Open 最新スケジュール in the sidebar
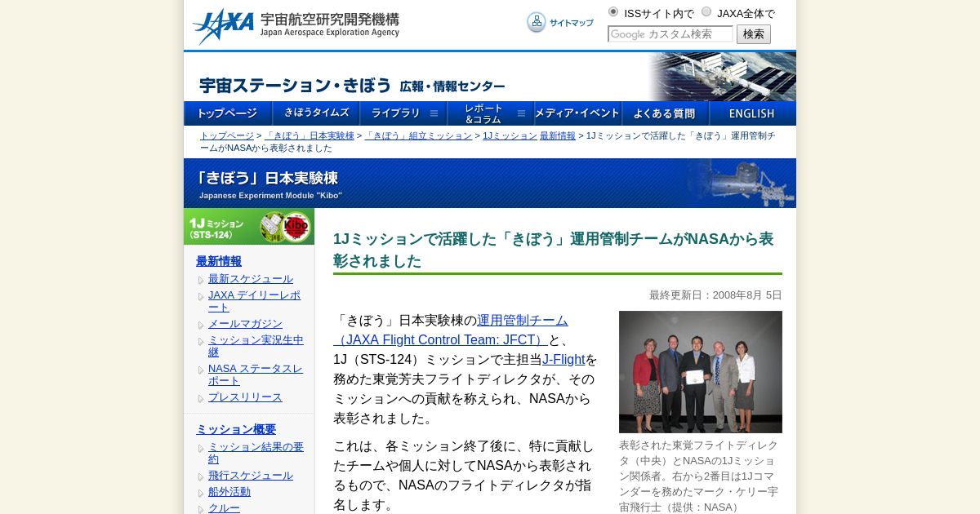The width and height of the screenshot is (980, 514). [x=251, y=279]
